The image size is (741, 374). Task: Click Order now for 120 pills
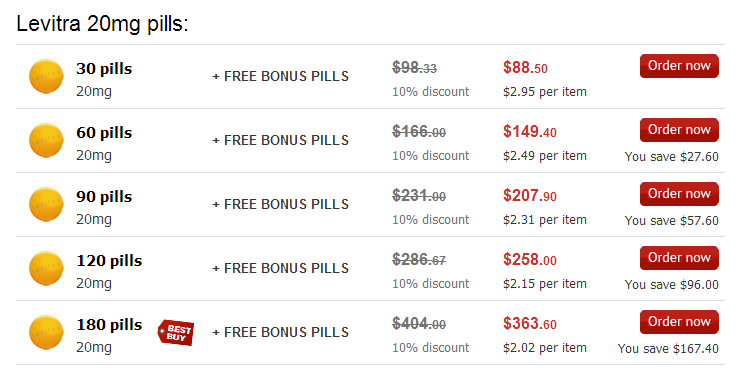point(679,258)
